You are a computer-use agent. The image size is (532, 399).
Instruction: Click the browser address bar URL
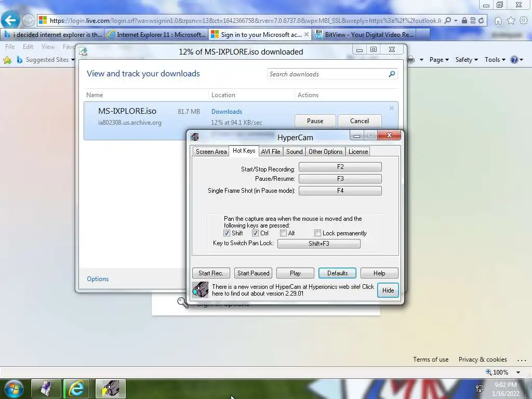(x=245, y=21)
